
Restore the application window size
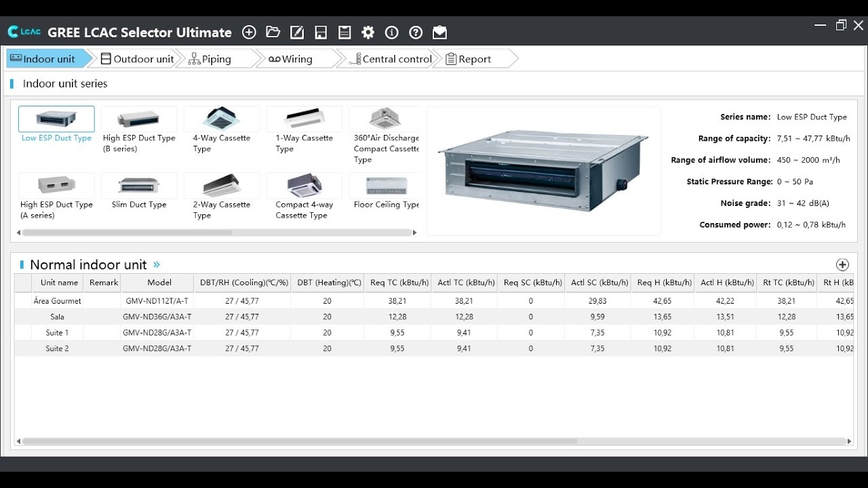(x=841, y=25)
